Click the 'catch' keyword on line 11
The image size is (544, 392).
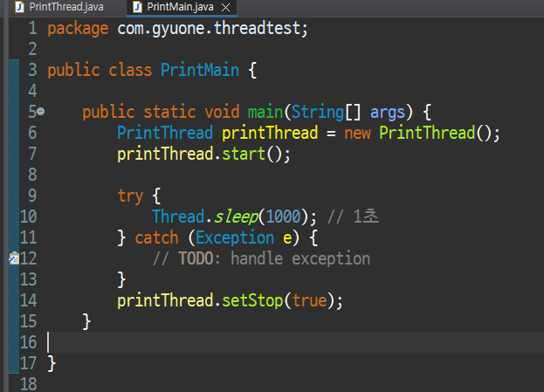coord(157,238)
